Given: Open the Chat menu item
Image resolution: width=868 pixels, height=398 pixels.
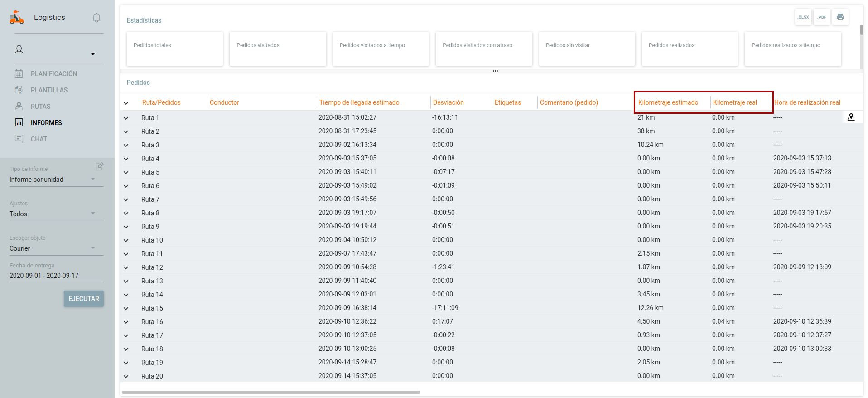Looking at the screenshot, I should tap(39, 139).
